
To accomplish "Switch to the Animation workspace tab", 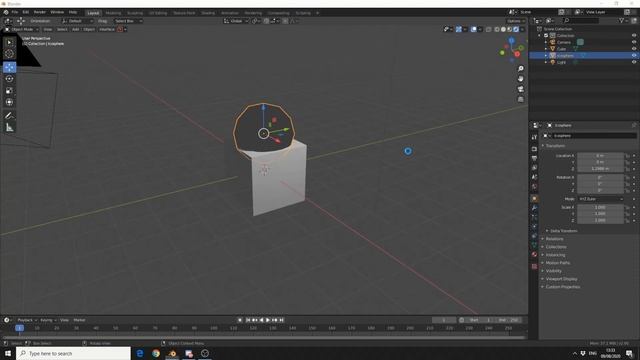I will pyautogui.click(x=229, y=13).
